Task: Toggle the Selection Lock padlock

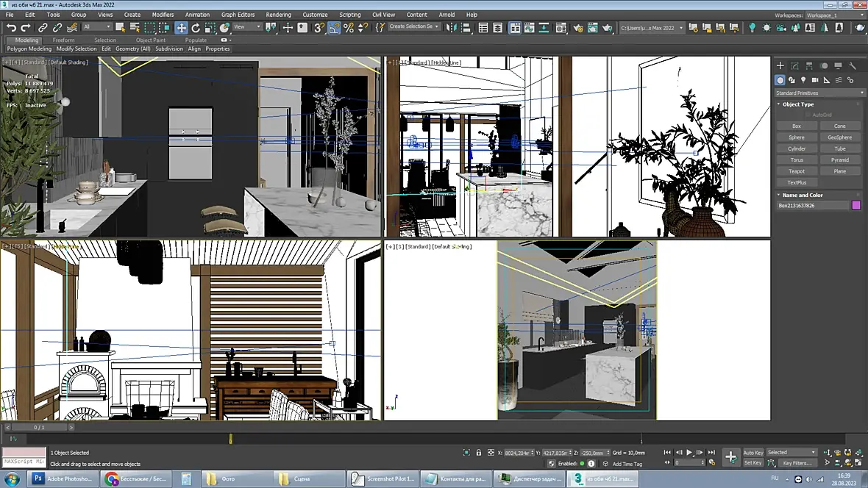Action: pyautogui.click(x=479, y=453)
